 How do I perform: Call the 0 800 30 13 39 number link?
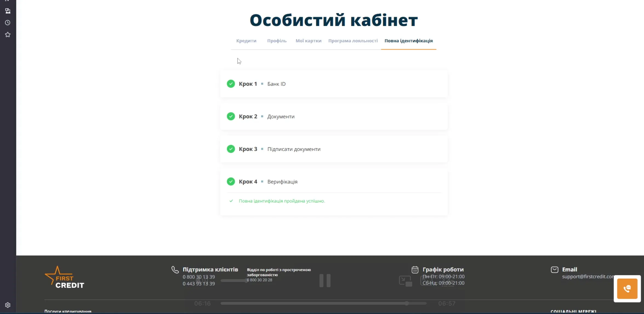click(198, 277)
